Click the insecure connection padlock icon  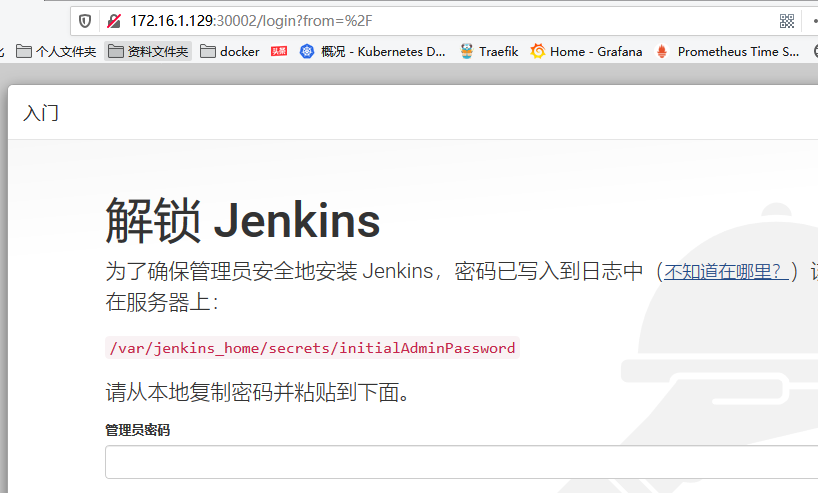[x=114, y=21]
